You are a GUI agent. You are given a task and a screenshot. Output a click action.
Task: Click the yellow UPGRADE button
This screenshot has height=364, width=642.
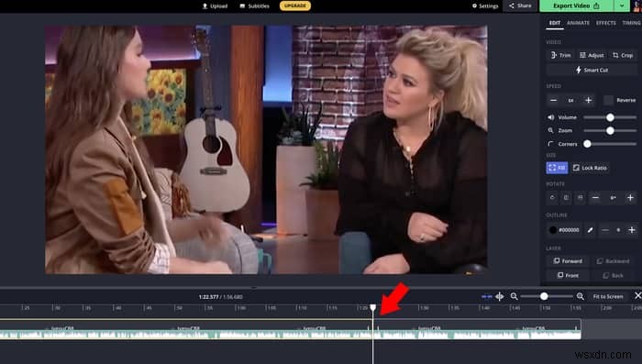point(294,6)
